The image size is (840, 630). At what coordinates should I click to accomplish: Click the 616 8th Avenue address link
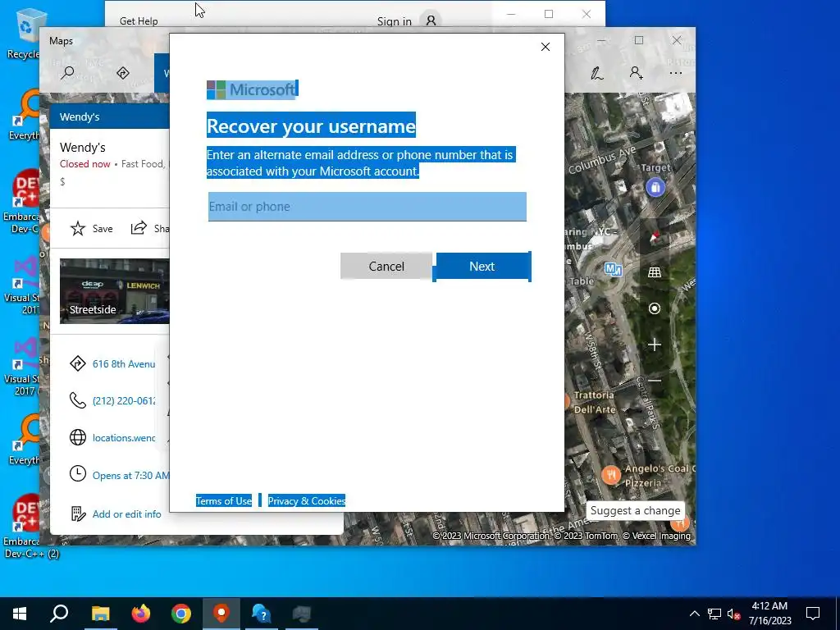[x=124, y=364]
